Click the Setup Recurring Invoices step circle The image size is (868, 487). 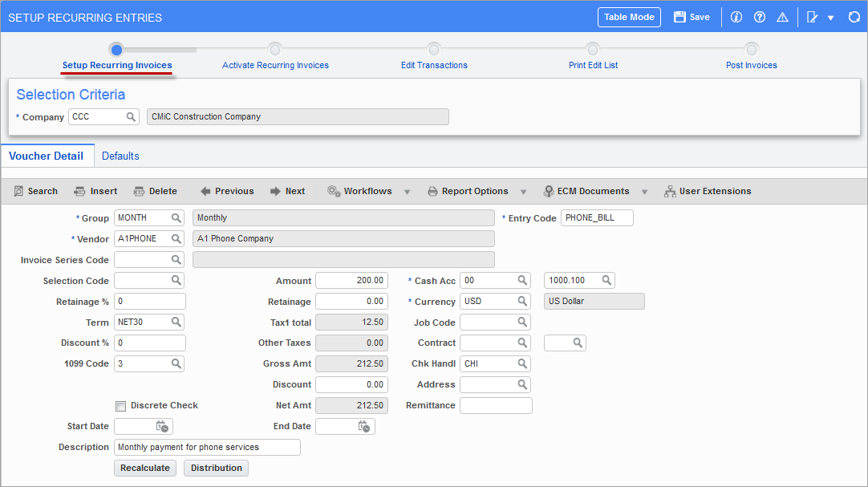pyautogui.click(x=116, y=49)
